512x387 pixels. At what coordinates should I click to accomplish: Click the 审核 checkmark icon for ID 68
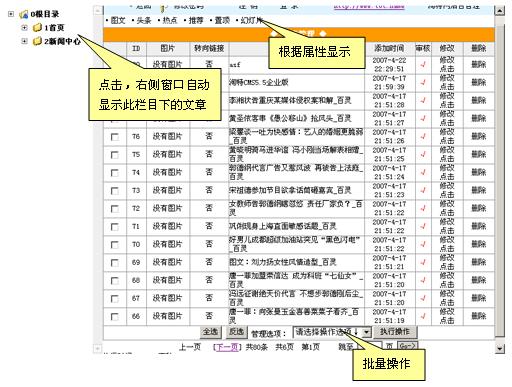pyautogui.click(x=423, y=280)
